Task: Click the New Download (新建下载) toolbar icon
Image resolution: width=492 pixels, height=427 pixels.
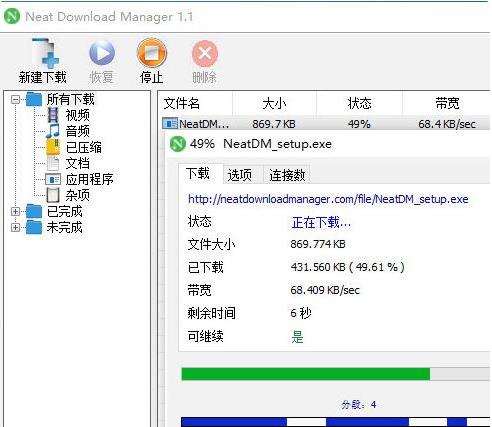Action: (45, 53)
